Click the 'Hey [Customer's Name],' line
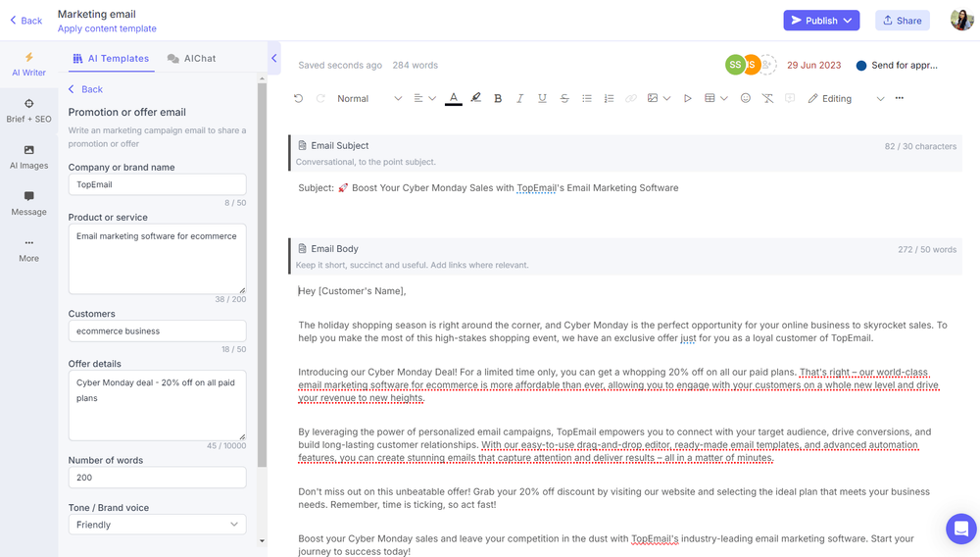 point(353,290)
